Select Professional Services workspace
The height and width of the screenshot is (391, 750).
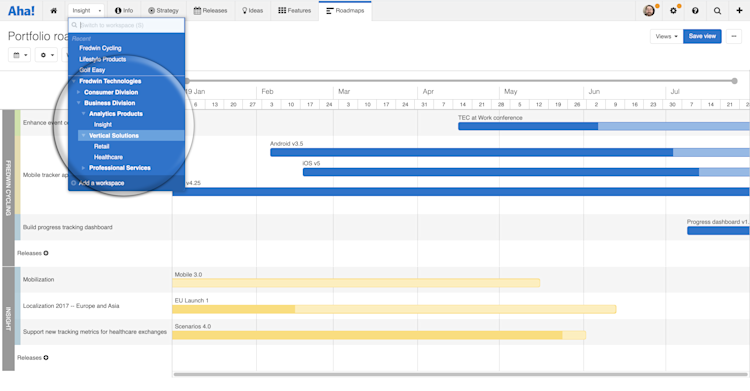(120, 168)
